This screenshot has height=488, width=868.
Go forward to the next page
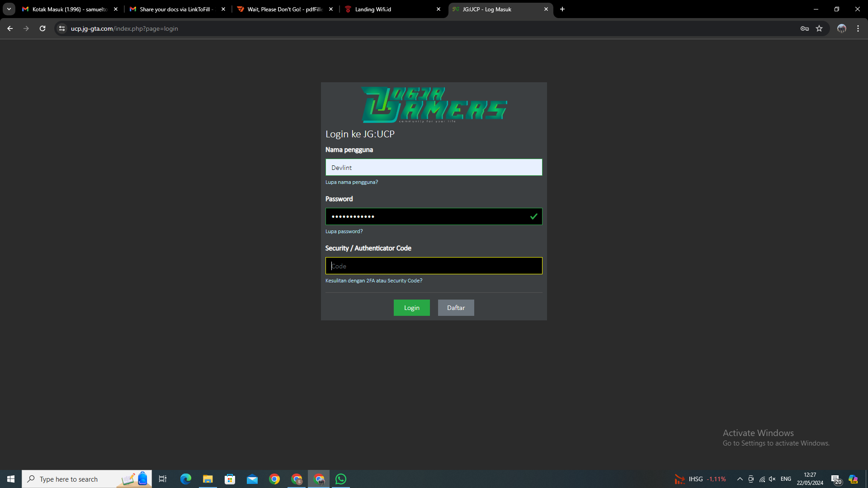point(26,28)
